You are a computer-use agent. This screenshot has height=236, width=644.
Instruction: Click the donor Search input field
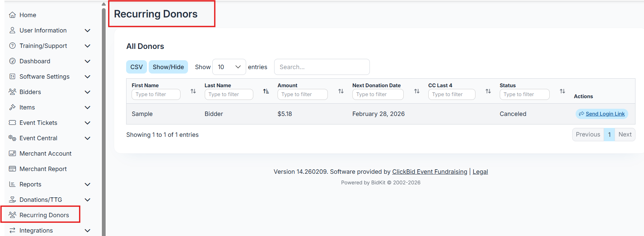[322, 67]
